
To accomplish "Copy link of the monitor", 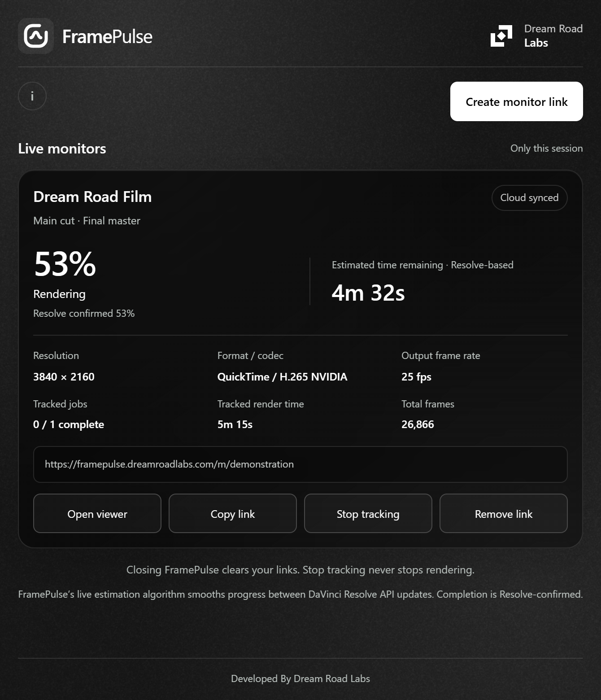I will pyautogui.click(x=233, y=513).
